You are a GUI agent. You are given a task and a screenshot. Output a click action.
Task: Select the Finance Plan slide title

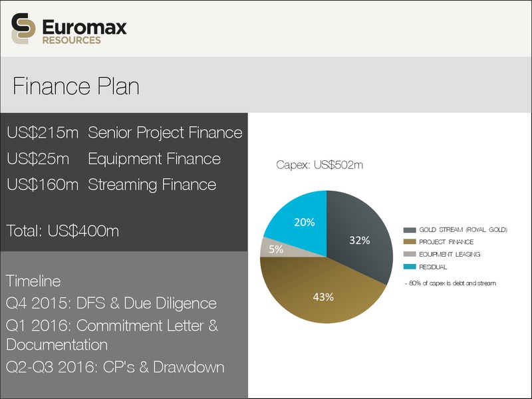[76, 86]
